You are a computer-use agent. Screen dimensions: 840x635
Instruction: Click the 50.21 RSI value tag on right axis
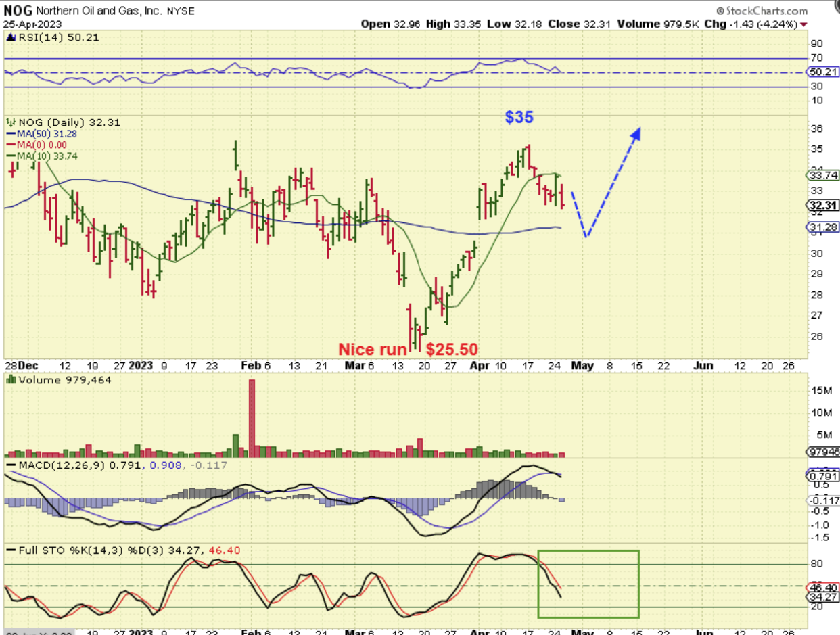[822, 72]
